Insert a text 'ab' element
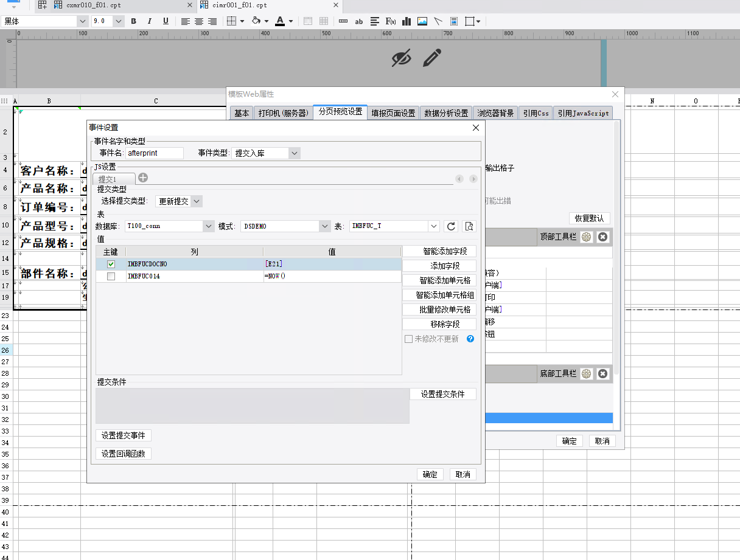Screen dimensions: 740x560 (359, 21)
